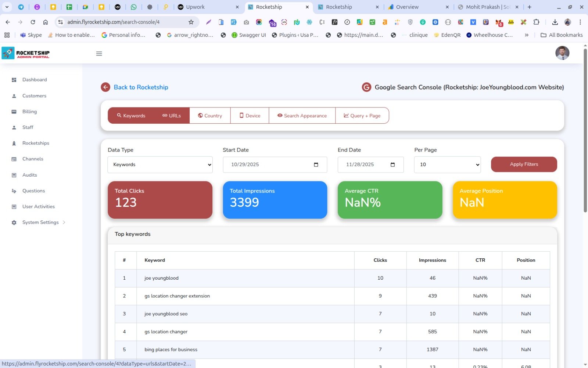The width and height of the screenshot is (588, 368).
Task: Expand the System Settings submenu
Action: pyautogui.click(x=40, y=222)
